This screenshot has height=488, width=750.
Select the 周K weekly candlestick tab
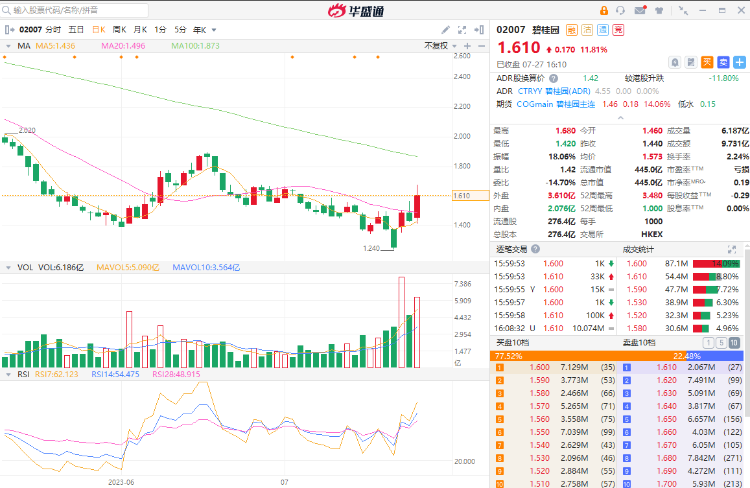click(x=119, y=30)
